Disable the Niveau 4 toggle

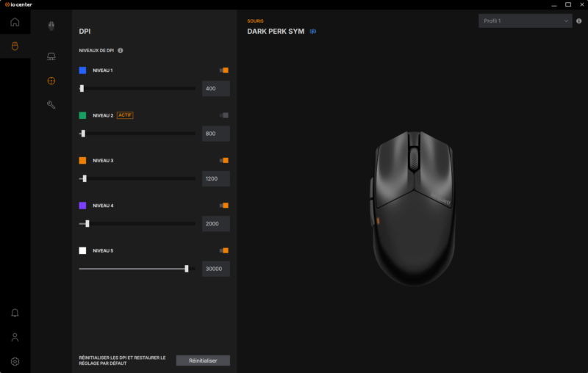click(224, 206)
